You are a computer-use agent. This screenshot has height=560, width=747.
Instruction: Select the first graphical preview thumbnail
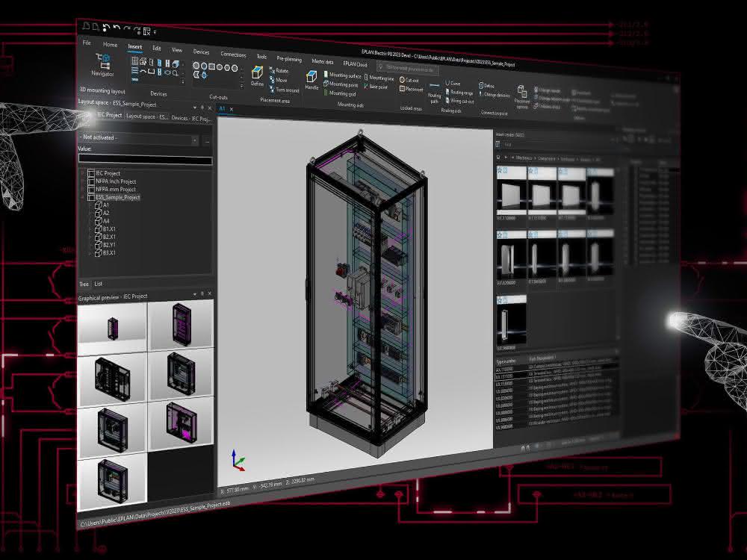pyautogui.click(x=112, y=328)
